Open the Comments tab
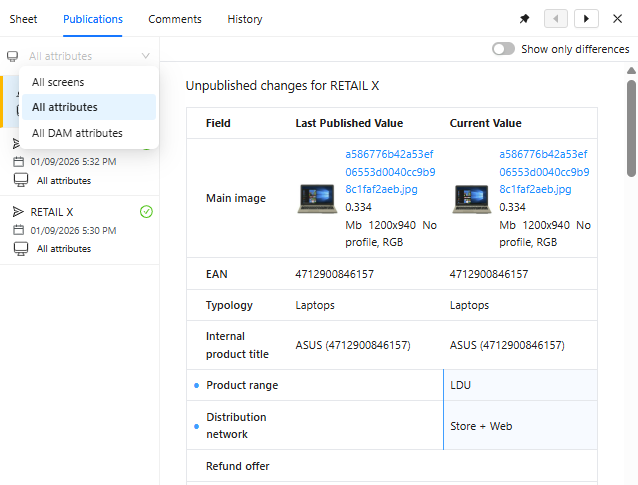This screenshot has width=638, height=485. [175, 19]
